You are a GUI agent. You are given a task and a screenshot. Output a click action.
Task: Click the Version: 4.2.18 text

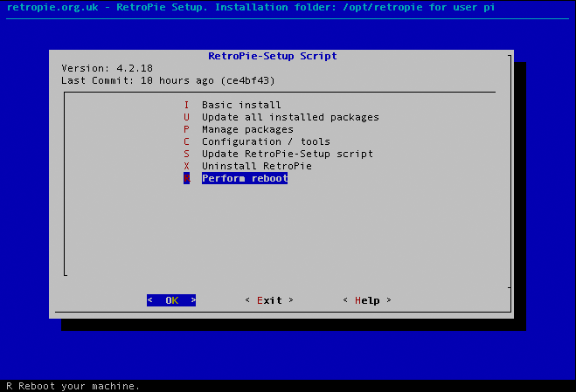point(107,68)
